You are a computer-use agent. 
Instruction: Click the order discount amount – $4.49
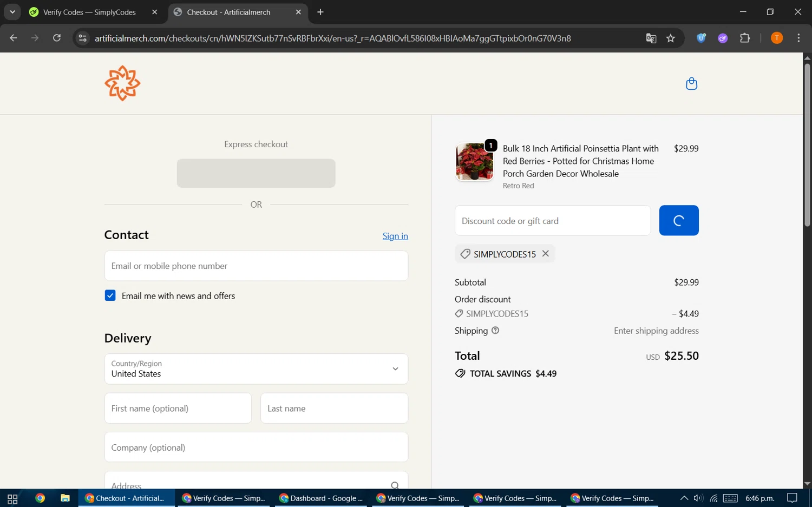coord(685,314)
